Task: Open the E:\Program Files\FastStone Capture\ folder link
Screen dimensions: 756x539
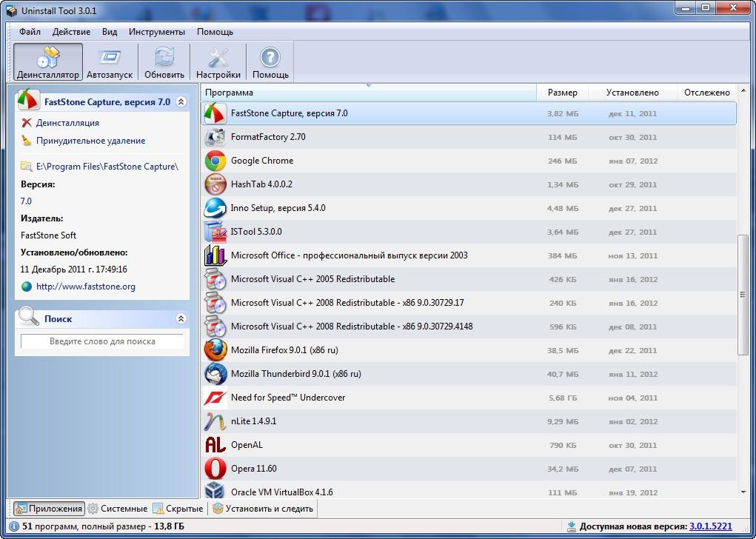Action: click(x=107, y=167)
